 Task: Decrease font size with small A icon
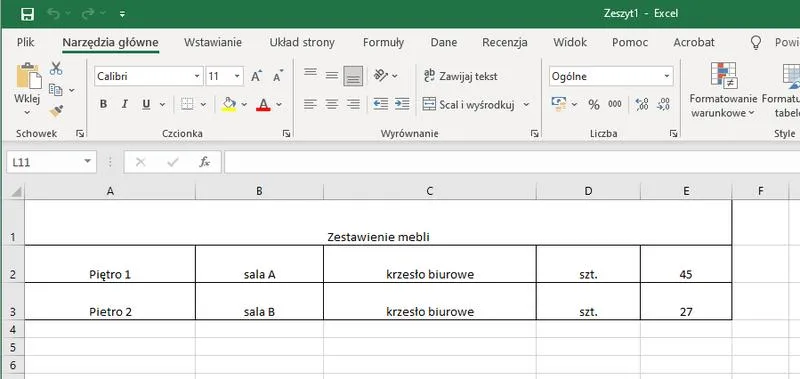tap(278, 77)
